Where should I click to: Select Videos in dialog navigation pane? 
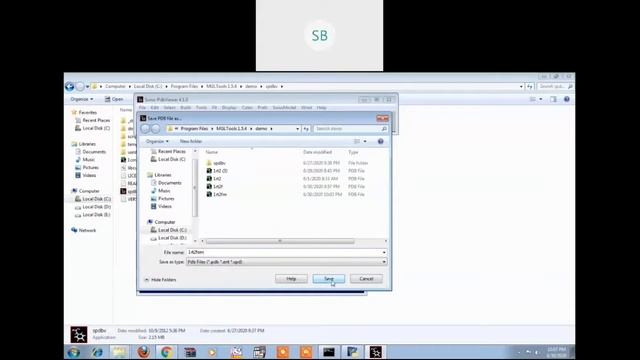(x=164, y=206)
